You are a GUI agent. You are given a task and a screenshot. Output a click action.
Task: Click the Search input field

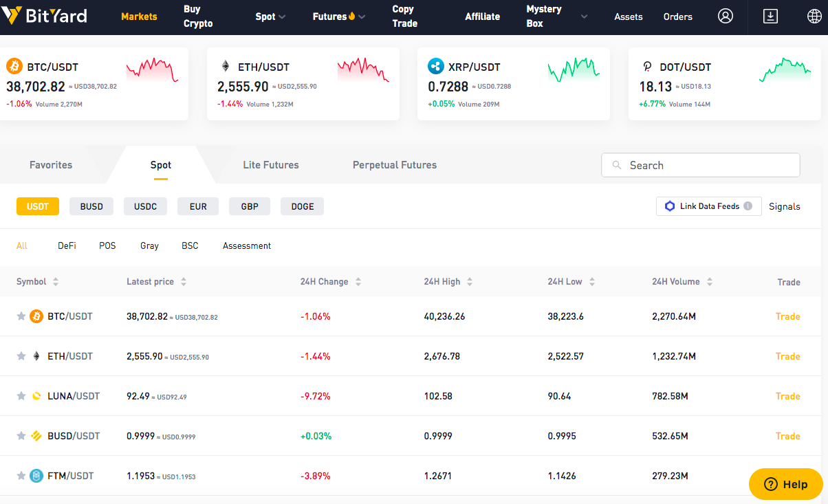tap(701, 165)
